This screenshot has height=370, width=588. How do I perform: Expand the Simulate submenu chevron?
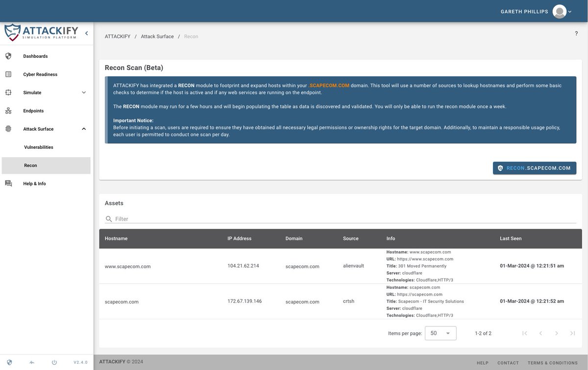point(84,92)
